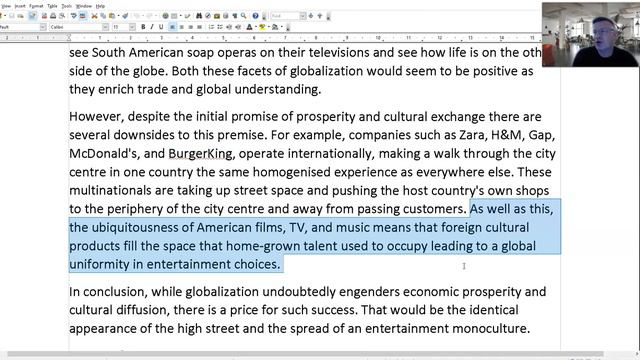
Task: Click Export Directly as PDF icon
Action: pos(44,16)
